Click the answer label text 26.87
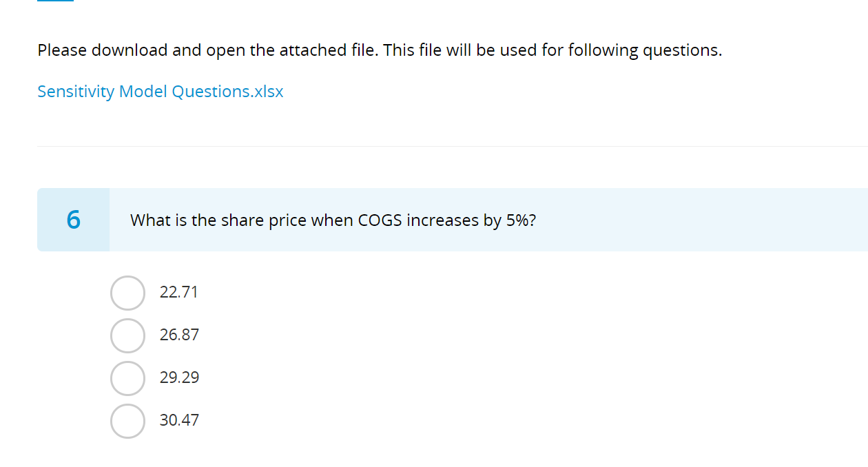Viewport: 868px width, 467px height. pos(178,335)
